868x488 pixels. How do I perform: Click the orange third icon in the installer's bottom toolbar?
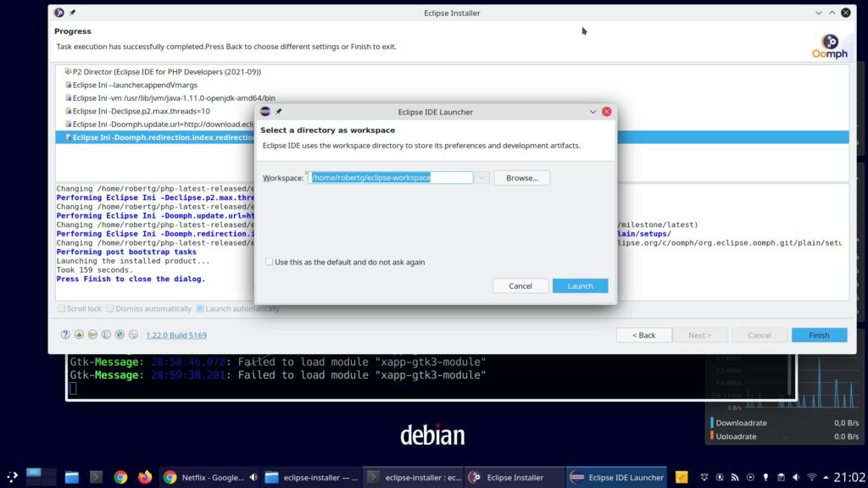[92, 335]
